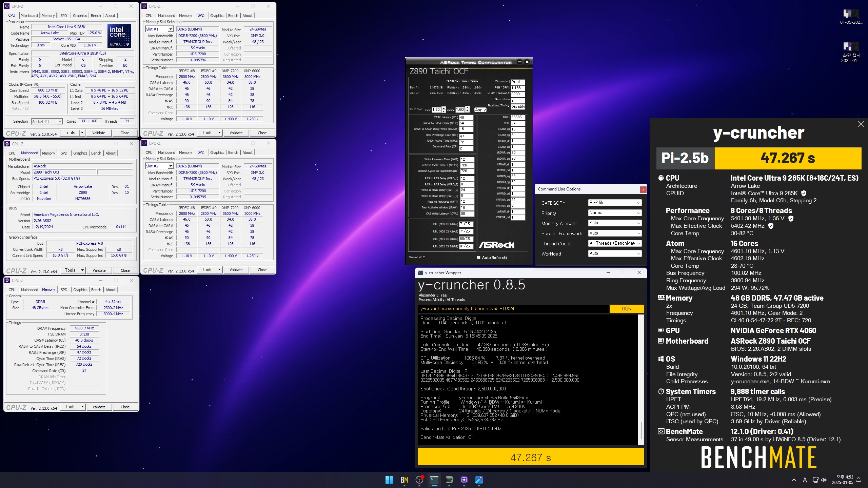The height and width of the screenshot is (488, 868).
Task: Open the taskbar clock showing 2025-01-05
Action: [x=842, y=480]
